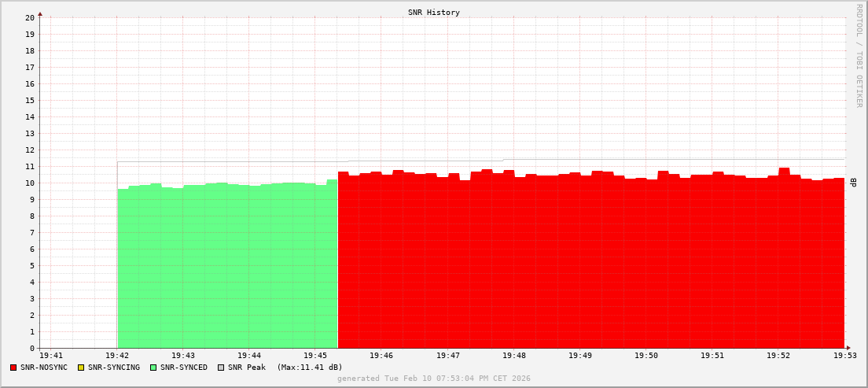Image resolution: width=868 pixels, height=388 pixels.
Task: Click the SNR History chart title
Action: pyautogui.click(x=433, y=13)
